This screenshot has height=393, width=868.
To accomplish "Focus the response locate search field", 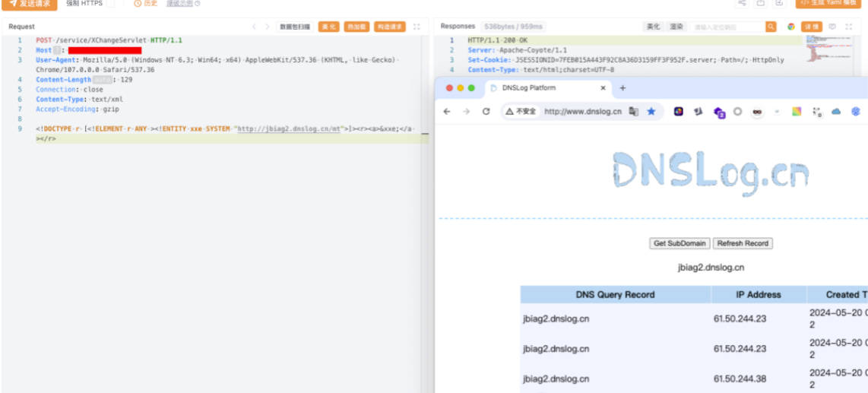I will coord(728,27).
